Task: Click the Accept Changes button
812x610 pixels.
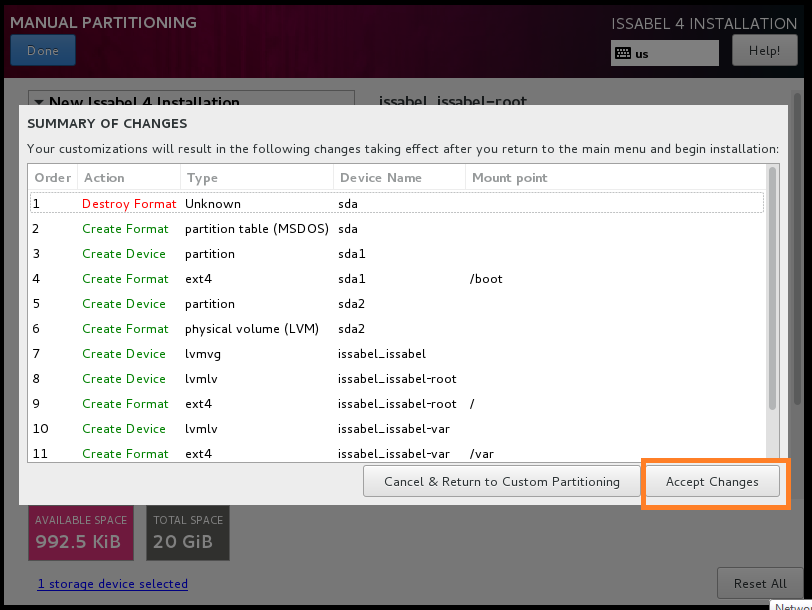Action: tap(711, 482)
